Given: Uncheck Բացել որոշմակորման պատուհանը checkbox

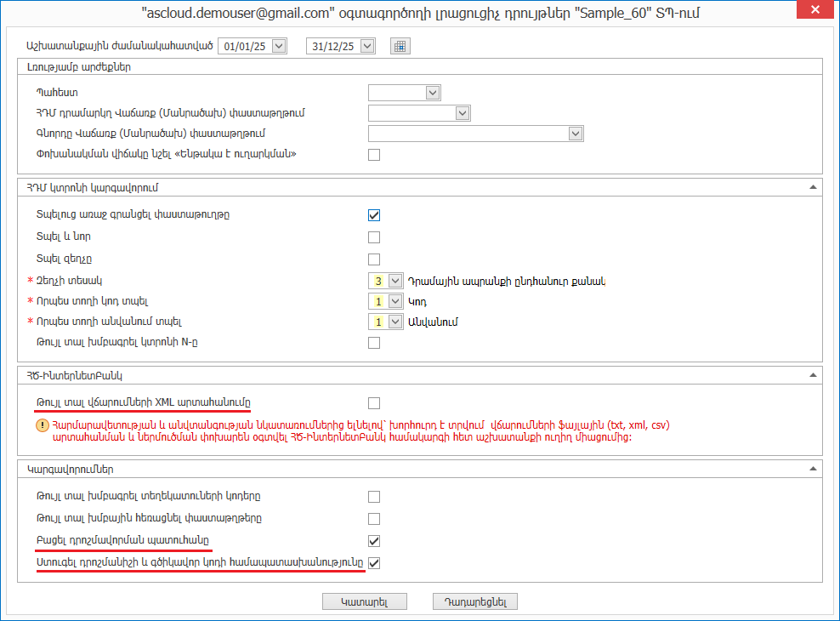Looking at the screenshot, I should (374, 541).
